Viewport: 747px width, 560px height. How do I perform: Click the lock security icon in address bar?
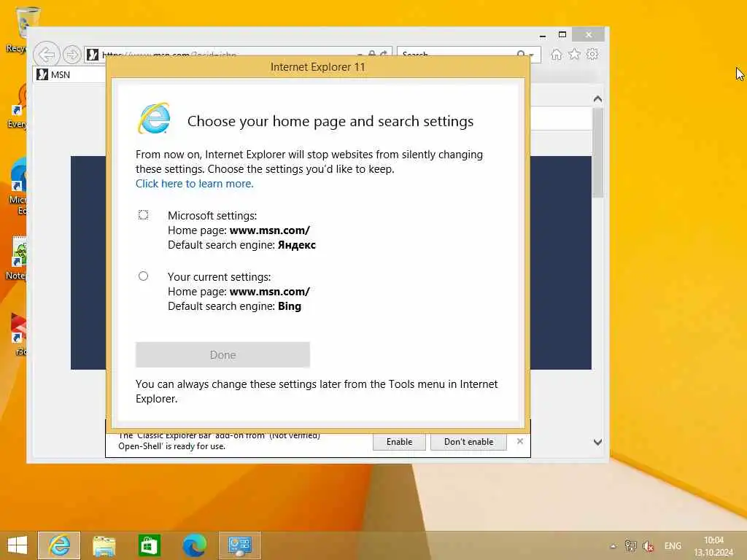point(371,54)
